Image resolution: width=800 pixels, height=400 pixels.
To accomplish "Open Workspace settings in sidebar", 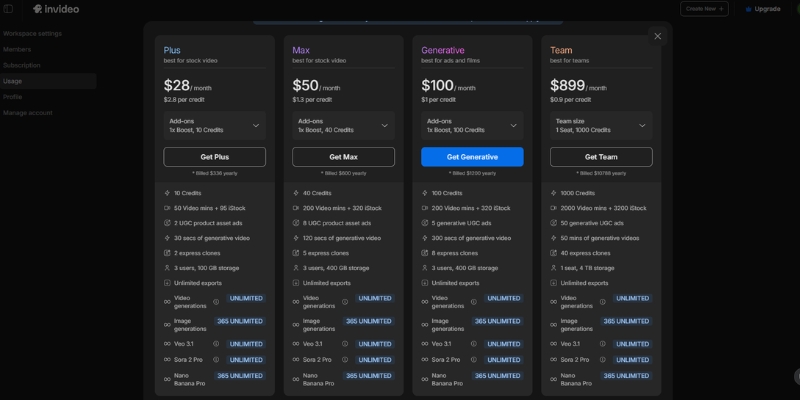I will click(x=32, y=34).
